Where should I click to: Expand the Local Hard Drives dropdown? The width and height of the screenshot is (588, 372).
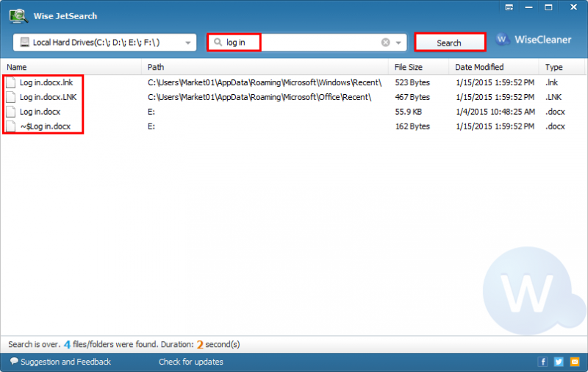point(188,43)
